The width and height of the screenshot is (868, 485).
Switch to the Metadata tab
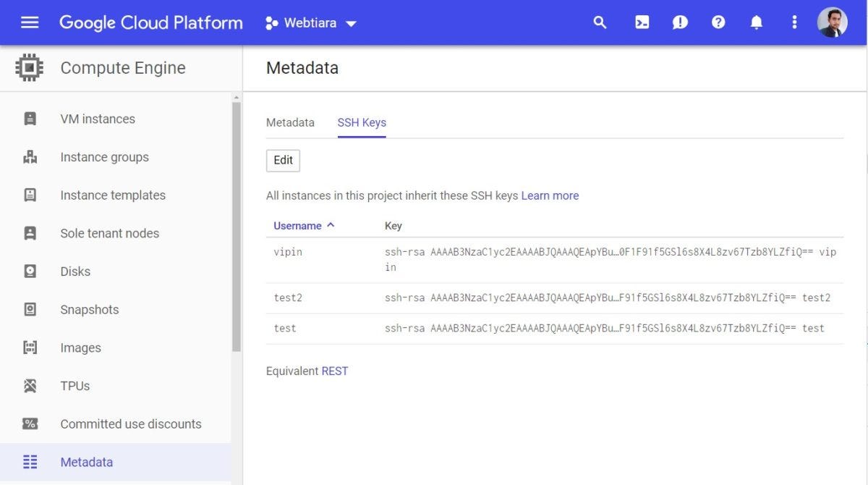point(290,122)
